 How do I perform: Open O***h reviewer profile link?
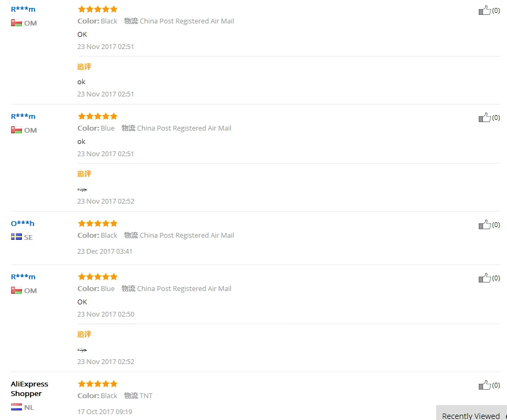[x=22, y=223]
